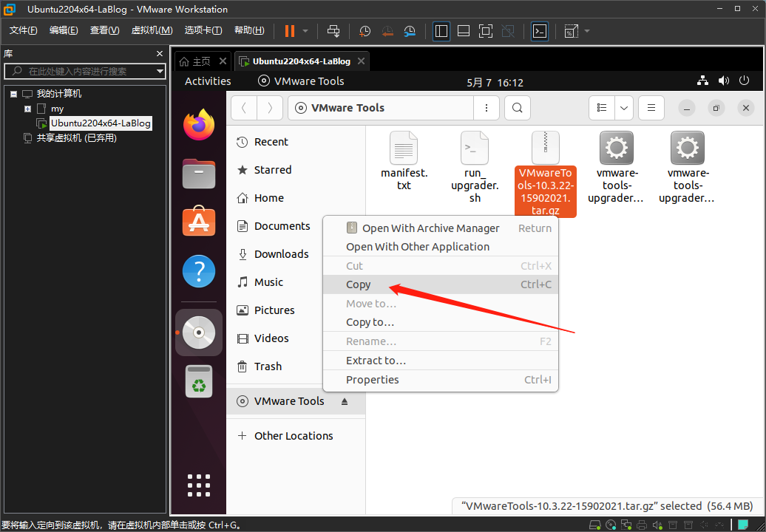Open the 虚拟机(M) menu
The image size is (766, 532).
(152, 30)
